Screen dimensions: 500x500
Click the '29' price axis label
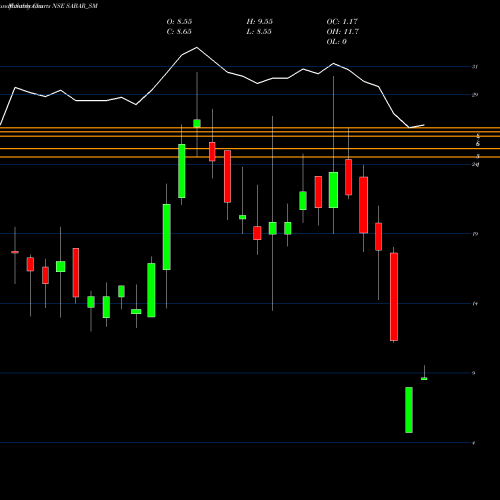pyautogui.click(x=475, y=95)
